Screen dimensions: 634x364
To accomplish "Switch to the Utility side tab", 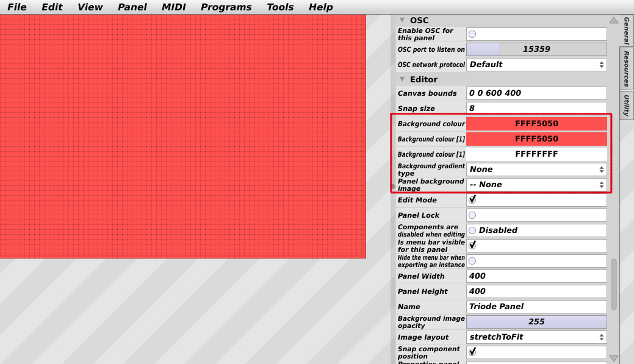I will tap(626, 105).
